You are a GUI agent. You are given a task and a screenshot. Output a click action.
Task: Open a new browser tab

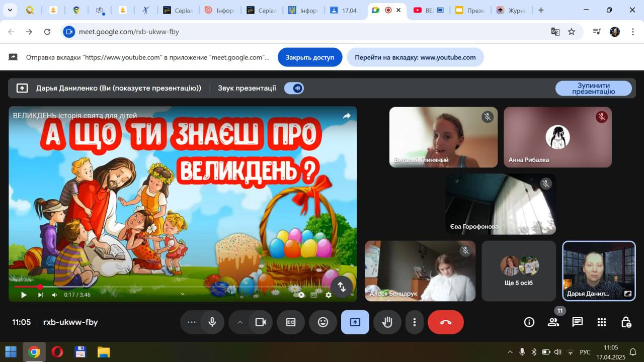point(541,10)
